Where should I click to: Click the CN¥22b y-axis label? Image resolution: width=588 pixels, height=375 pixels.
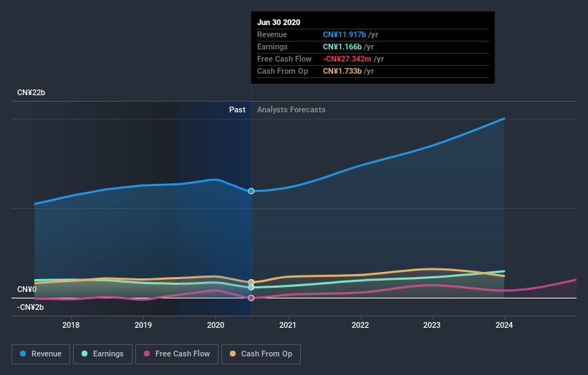(31, 92)
